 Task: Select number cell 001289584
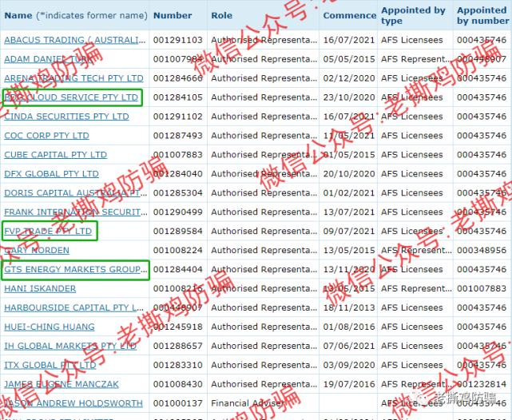tap(178, 231)
